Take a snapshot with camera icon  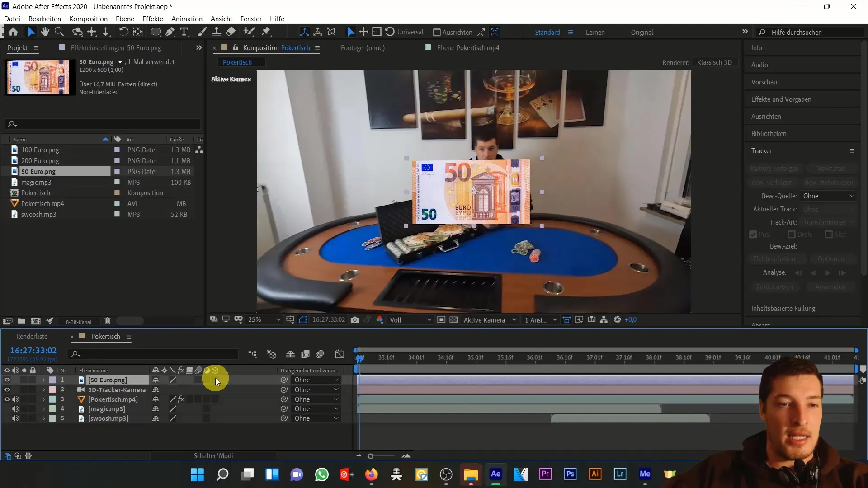pyautogui.click(x=355, y=320)
